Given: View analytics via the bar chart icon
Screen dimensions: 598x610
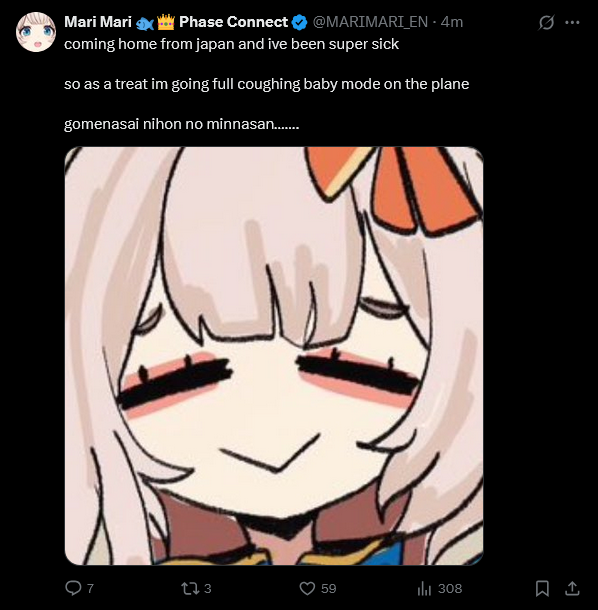Looking at the screenshot, I should pos(424,589).
